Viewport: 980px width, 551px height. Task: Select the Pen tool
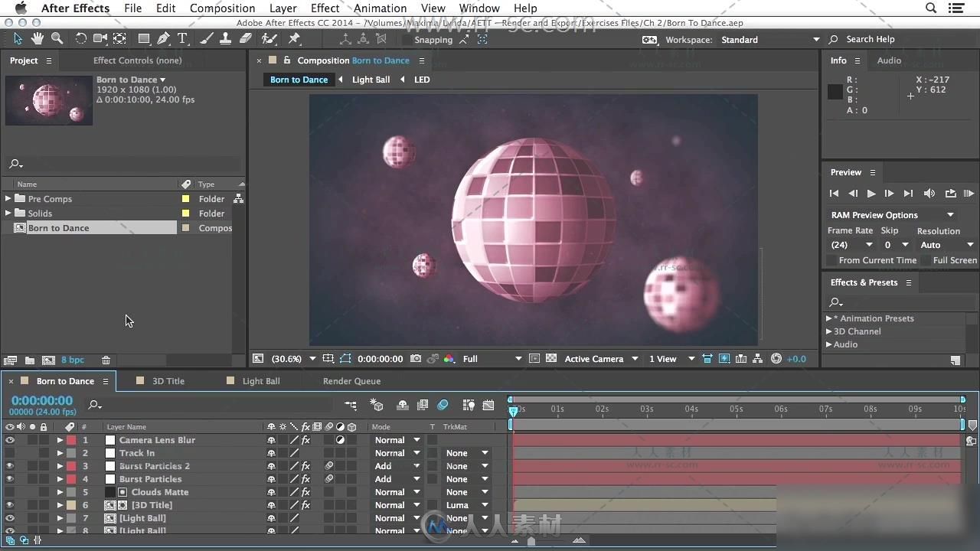pos(163,38)
